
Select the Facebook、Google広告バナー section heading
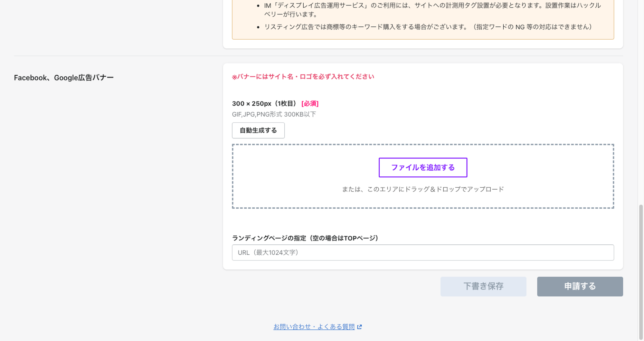[64, 78]
